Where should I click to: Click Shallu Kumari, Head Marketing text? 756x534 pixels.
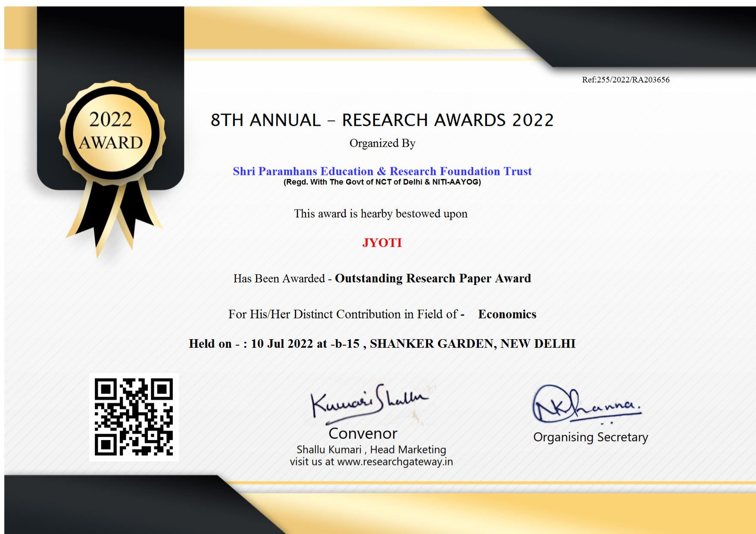coord(371,450)
